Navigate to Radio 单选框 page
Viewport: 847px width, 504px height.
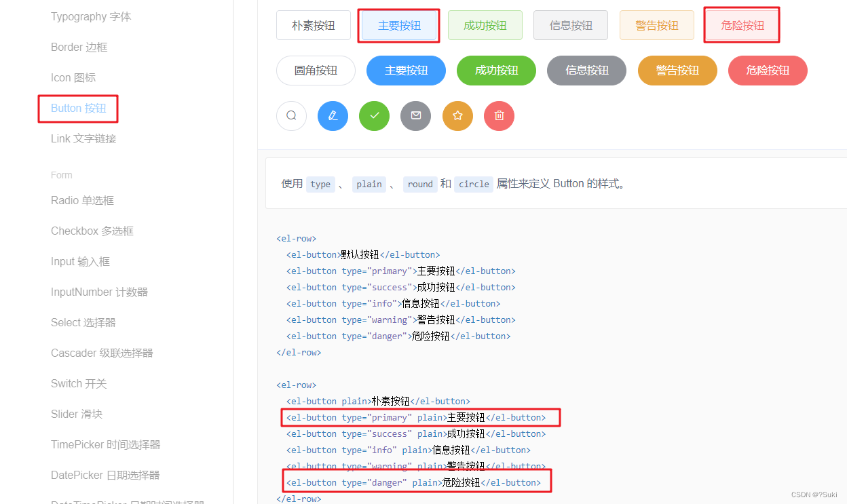point(82,201)
